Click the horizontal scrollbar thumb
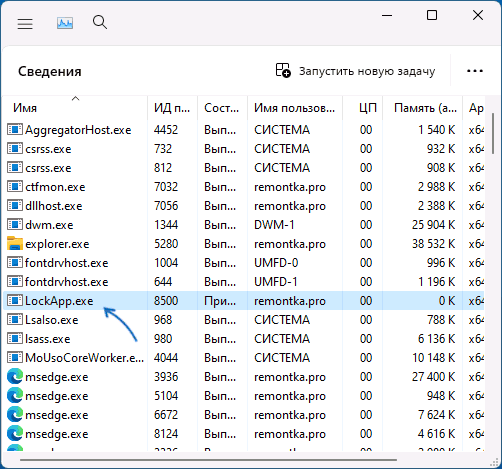This screenshot has width=502, height=469. (208, 460)
